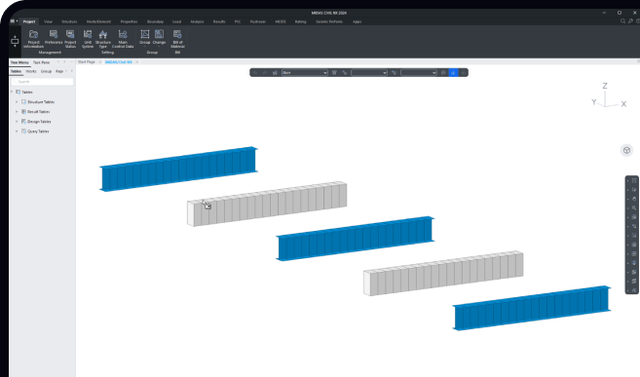Image resolution: width=640 pixels, height=377 pixels.
Task: Open Project Information in the ribbon
Action: pyautogui.click(x=33, y=39)
